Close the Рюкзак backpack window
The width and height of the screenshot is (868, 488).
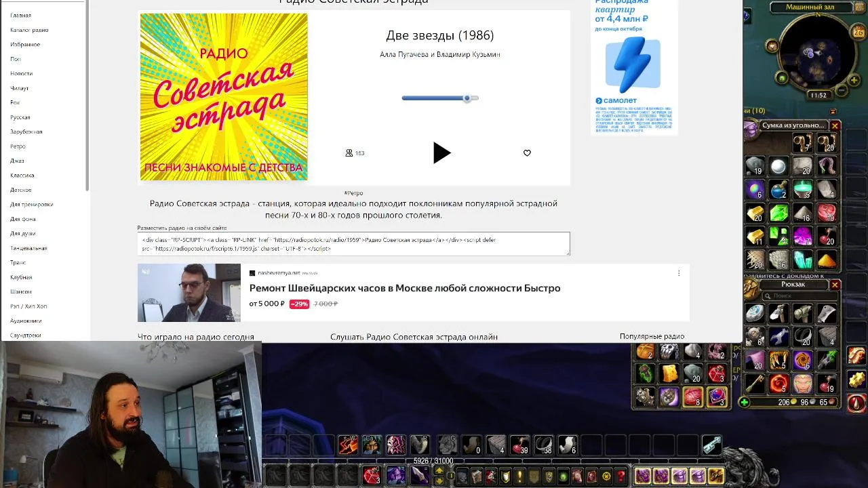[835, 285]
